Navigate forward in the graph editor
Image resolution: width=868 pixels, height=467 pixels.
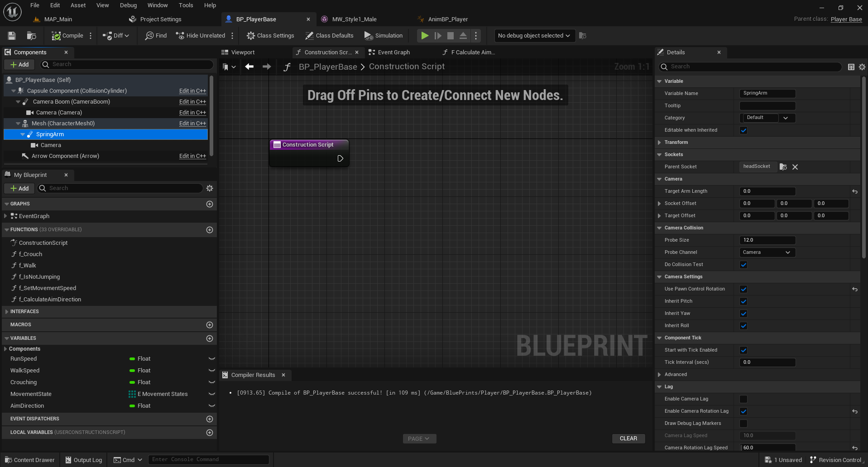[267, 67]
